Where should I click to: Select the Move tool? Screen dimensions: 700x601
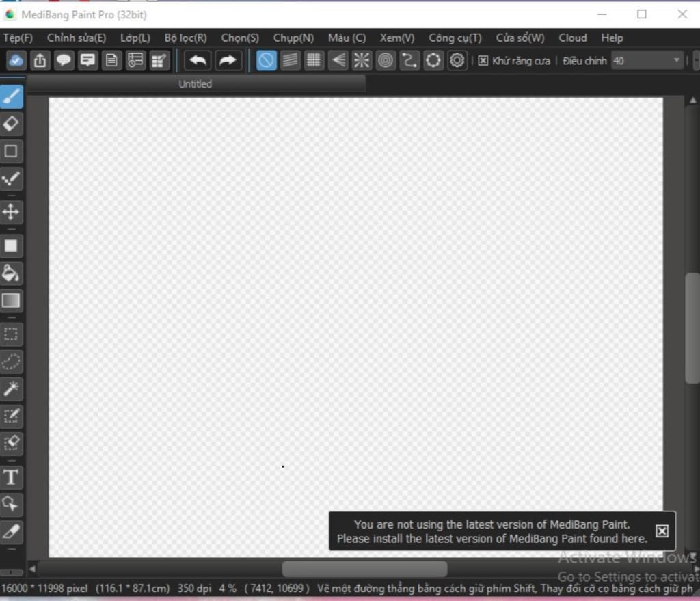[x=11, y=212]
